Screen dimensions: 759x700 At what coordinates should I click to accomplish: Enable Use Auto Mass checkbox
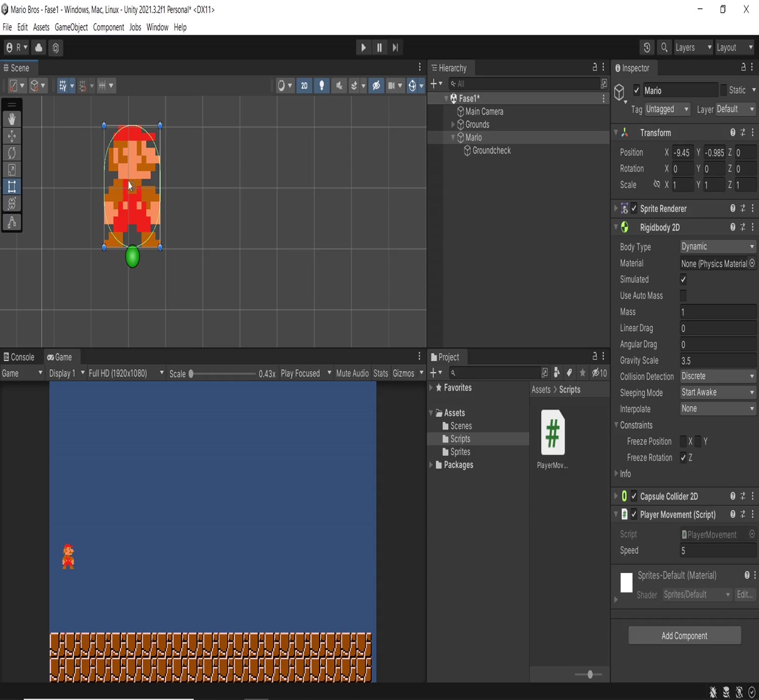click(x=683, y=296)
